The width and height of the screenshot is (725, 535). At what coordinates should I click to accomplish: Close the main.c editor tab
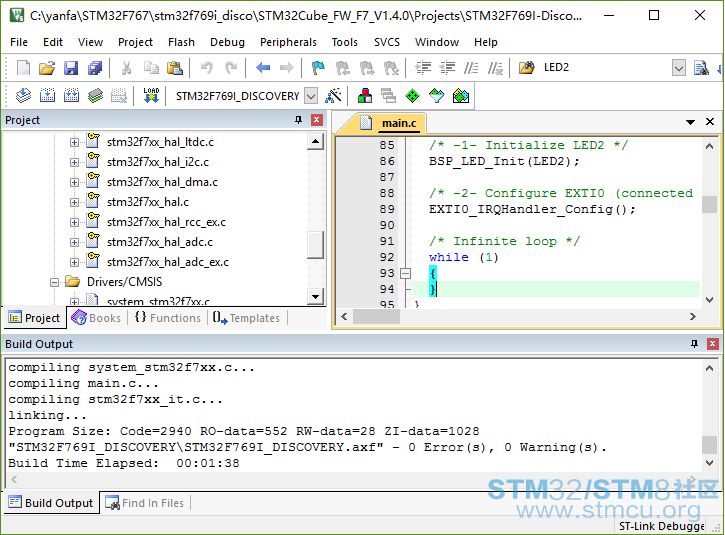710,122
